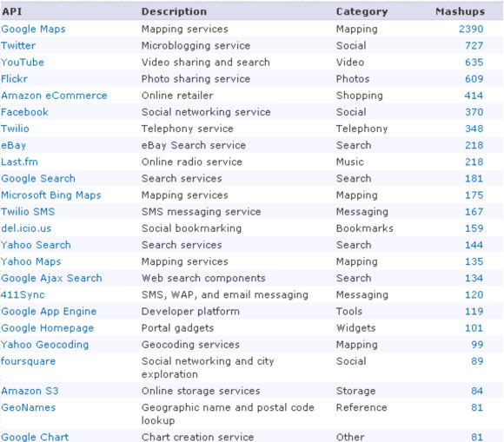The height and width of the screenshot is (442, 504).
Task: Open the Google Ajax Search link
Action: click(52, 278)
